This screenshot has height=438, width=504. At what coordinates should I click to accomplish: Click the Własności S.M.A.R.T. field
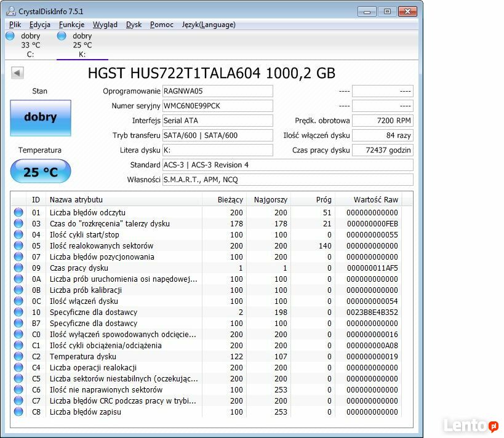(x=287, y=180)
